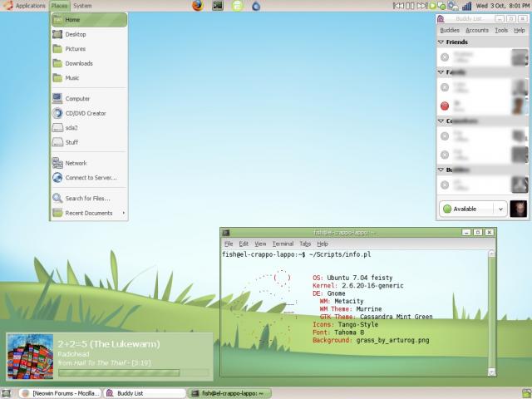Skip to next track in panel

421,6
